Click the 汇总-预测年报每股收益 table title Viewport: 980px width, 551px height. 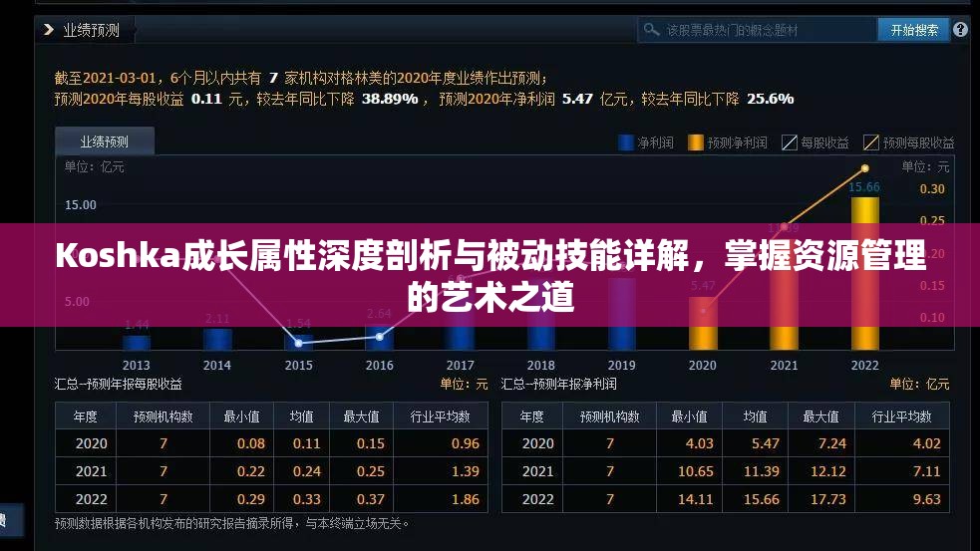pos(118,385)
